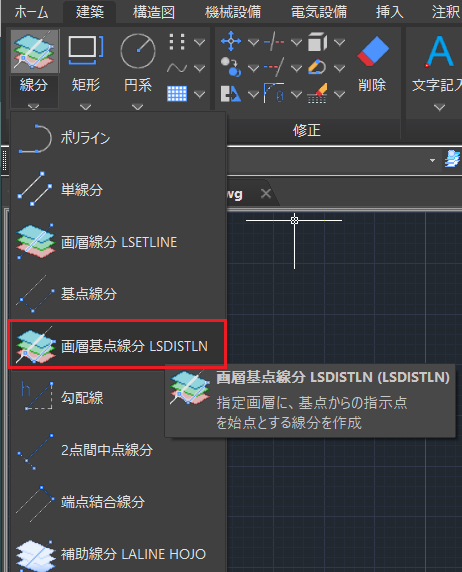Switch to the 注釈 ribbon tab

[x=446, y=12]
